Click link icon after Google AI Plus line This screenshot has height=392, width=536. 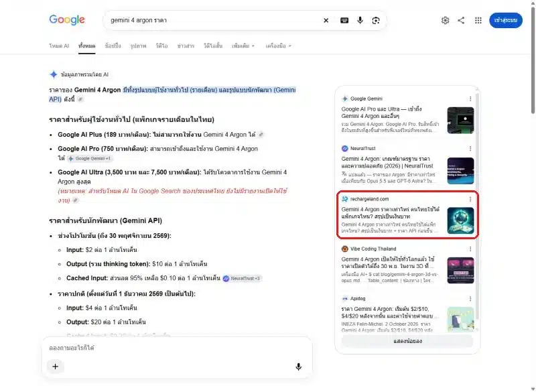[261, 135]
